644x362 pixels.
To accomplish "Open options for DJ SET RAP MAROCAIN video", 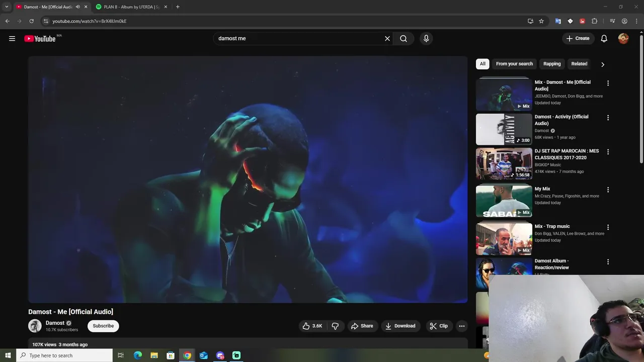I will [608, 152].
